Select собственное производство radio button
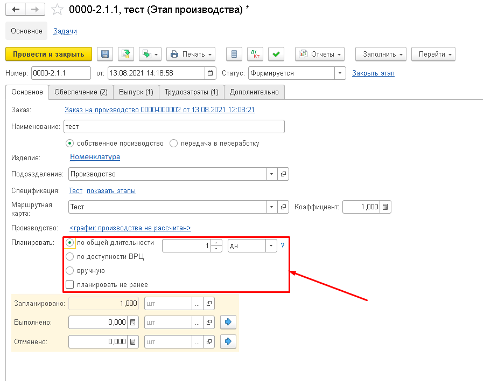The image size is (483, 381). coord(70,143)
